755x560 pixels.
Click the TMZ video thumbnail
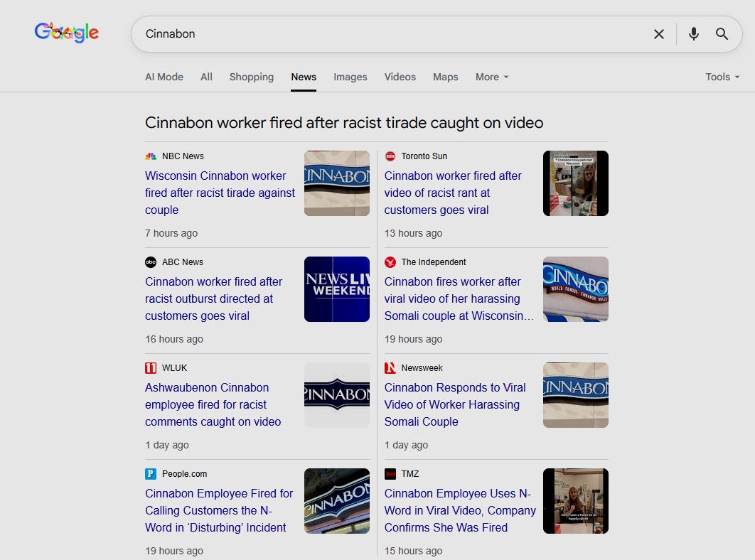tap(575, 501)
